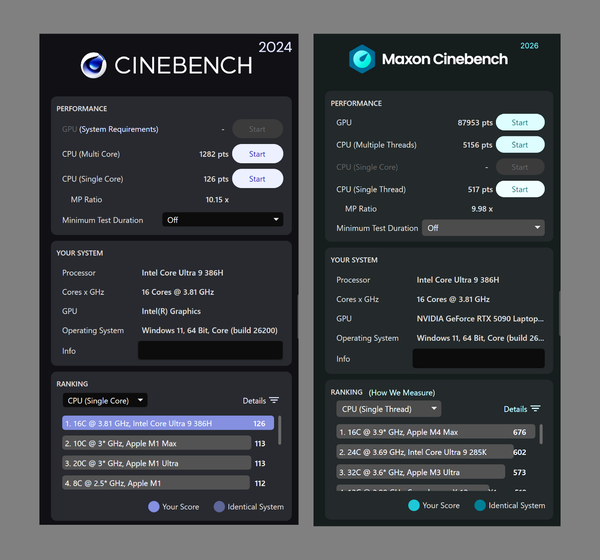Click the Identical System teal legend swatch in 2026
Screen dimensions: 600x560
tap(480, 505)
